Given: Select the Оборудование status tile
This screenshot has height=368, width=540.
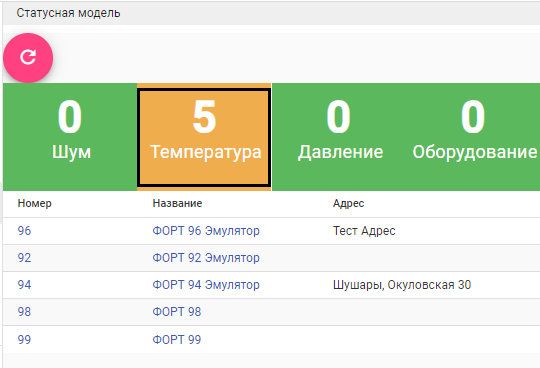Looking at the screenshot, I should click(x=473, y=137).
